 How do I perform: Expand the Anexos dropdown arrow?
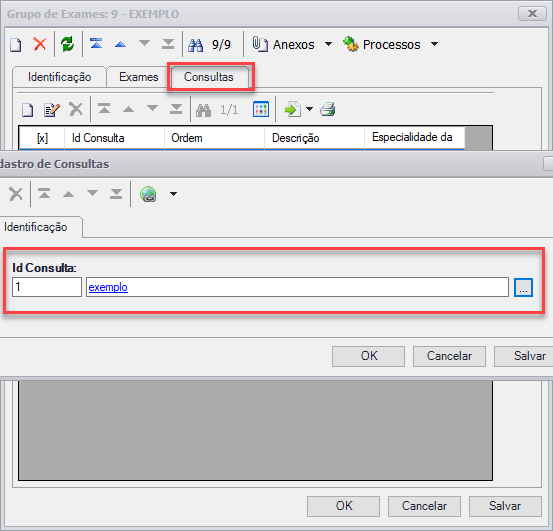pos(328,44)
